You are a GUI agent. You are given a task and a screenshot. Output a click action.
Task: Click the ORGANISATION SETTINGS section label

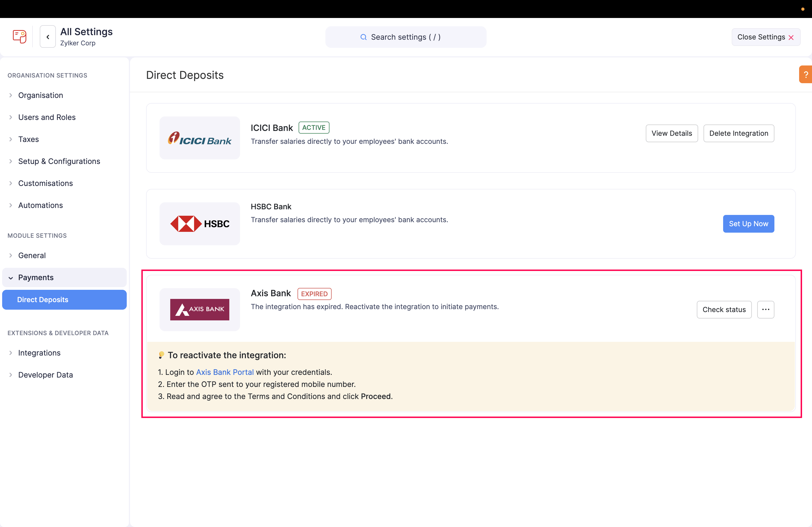click(48, 75)
